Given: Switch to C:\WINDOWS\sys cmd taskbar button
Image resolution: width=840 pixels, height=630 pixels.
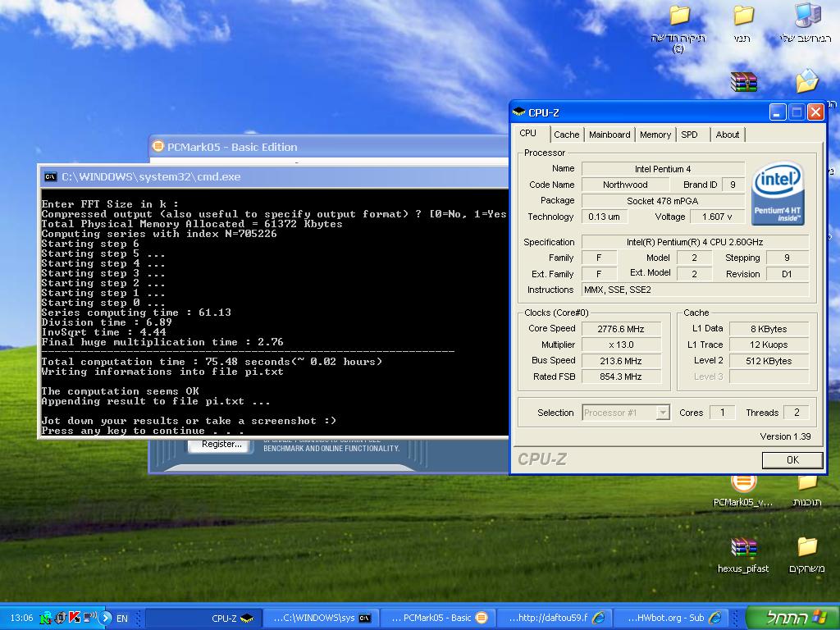Looking at the screenshot, I should point(322,618).
